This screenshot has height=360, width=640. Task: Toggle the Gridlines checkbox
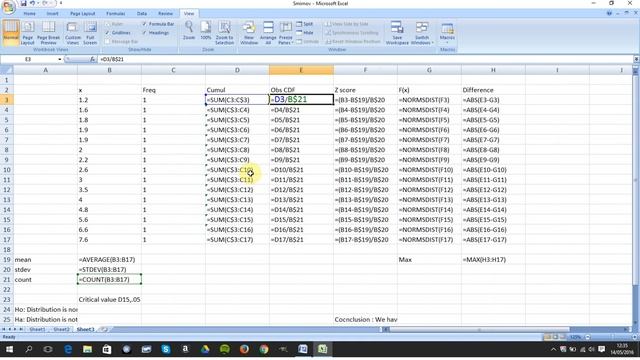coord(107,33)
